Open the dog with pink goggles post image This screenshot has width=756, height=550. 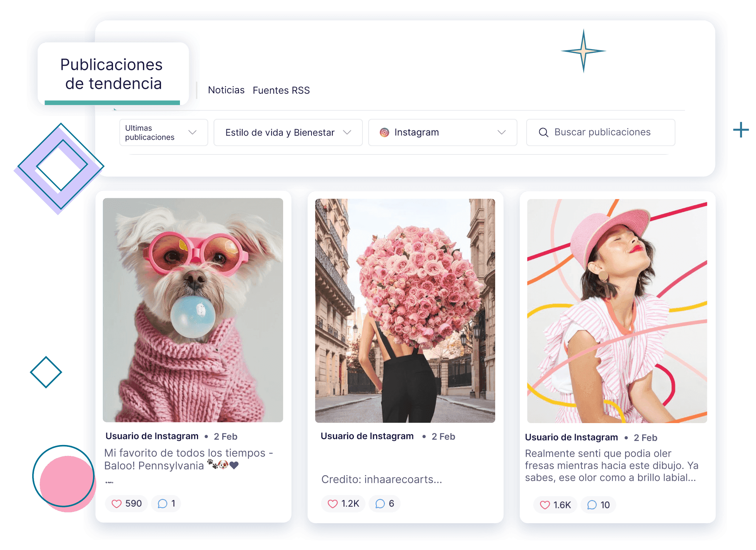tap(193, 310)
